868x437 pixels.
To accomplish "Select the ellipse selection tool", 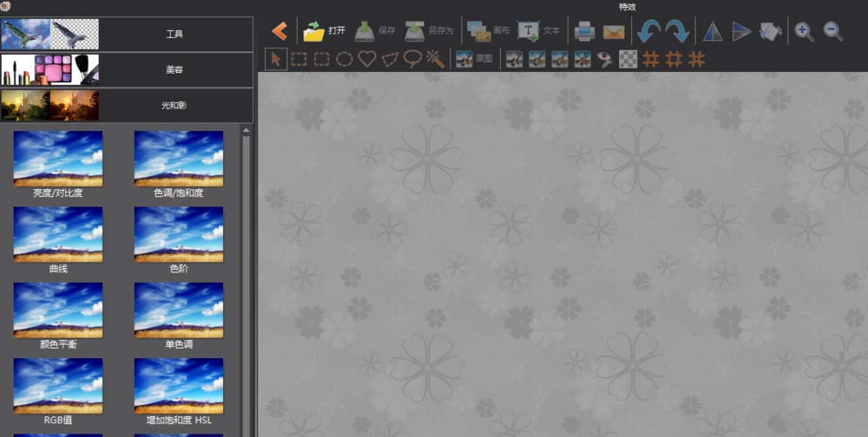I will 345,59.
